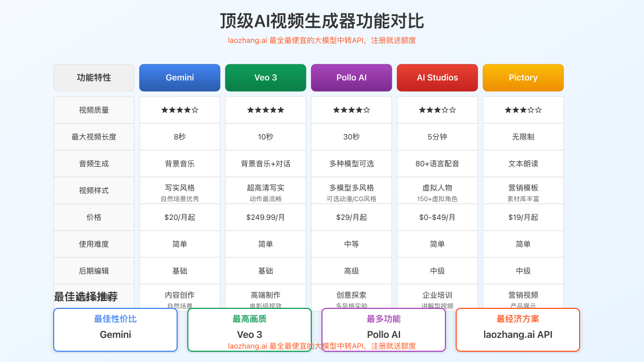Click the 10秒 max length cell

(x=266, y=137)
